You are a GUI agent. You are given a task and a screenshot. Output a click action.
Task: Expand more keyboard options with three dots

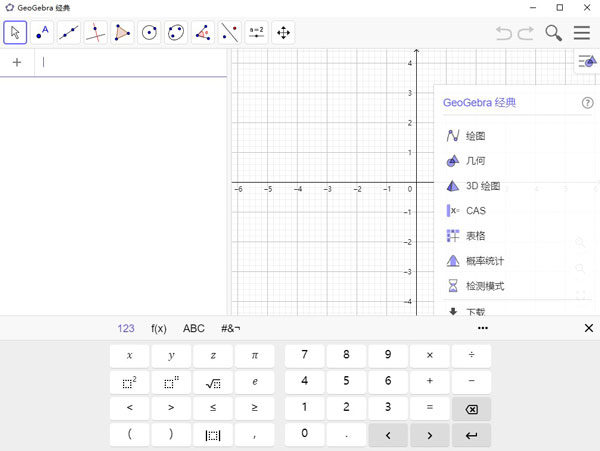click(x=483, y=328)
